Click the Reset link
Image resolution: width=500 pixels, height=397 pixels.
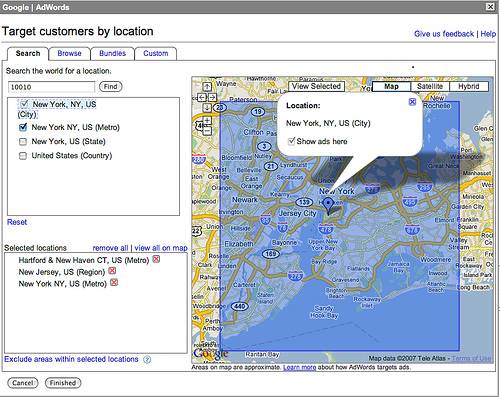[x=17, y=222]
